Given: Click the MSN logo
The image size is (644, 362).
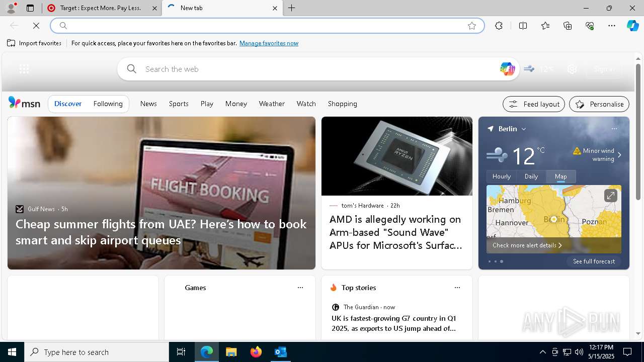Looking at the screenshot, I should pos(24,103).
